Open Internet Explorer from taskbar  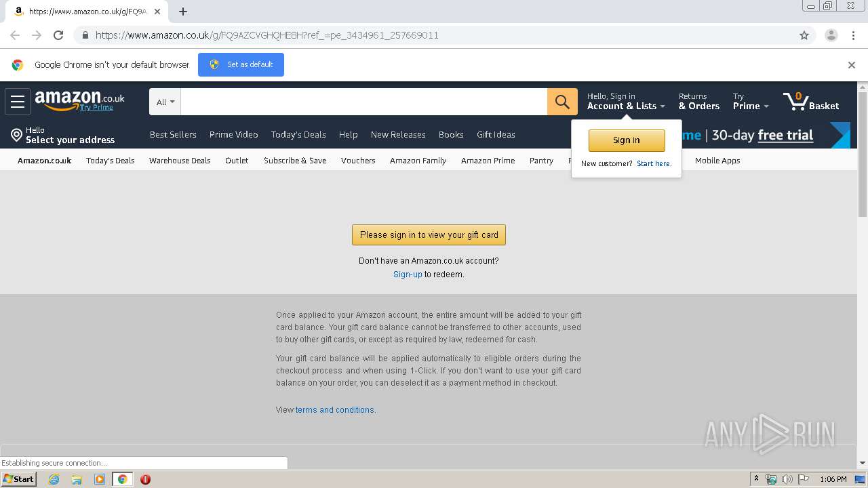coord(54,479)
